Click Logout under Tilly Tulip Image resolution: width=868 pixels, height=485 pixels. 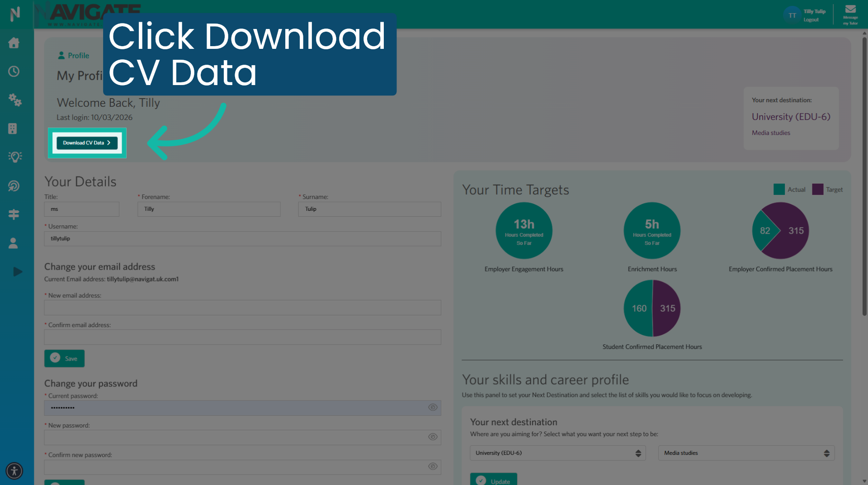[x=810, y=19]
